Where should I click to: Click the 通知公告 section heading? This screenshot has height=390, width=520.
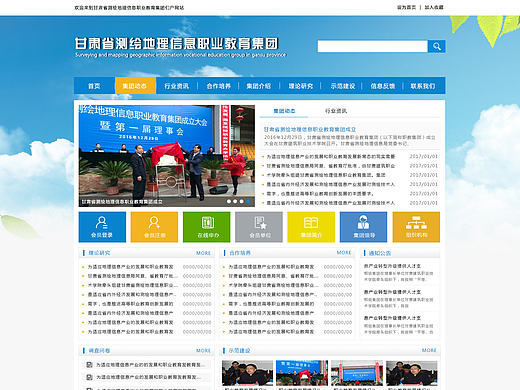[x=380, y=253]
